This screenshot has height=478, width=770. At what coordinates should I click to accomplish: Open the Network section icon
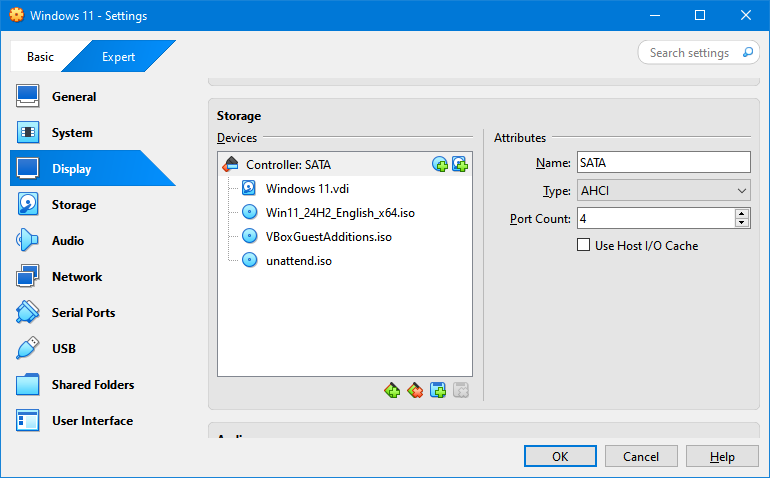coord(28,276)
